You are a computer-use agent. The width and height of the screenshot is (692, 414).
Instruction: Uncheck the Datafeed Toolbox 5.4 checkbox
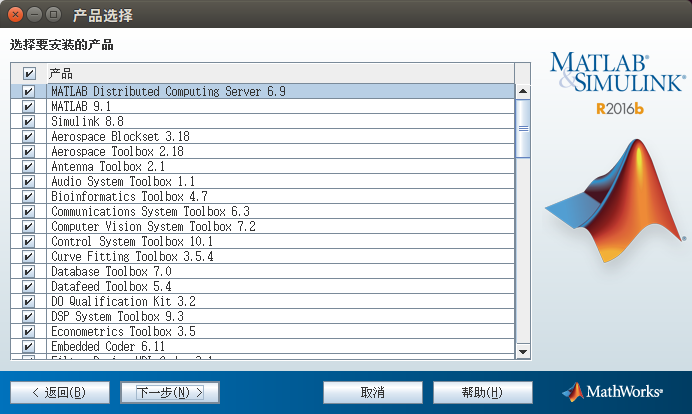(28, 286)
